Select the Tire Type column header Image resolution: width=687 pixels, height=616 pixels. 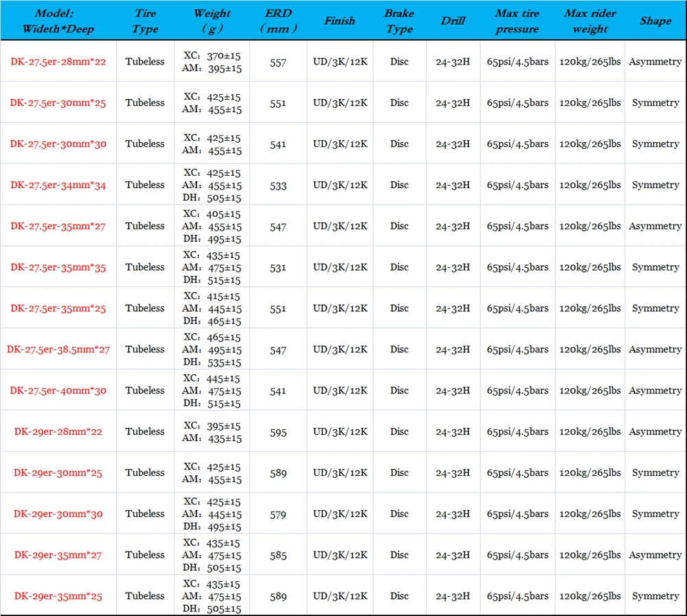click(145, 21)
